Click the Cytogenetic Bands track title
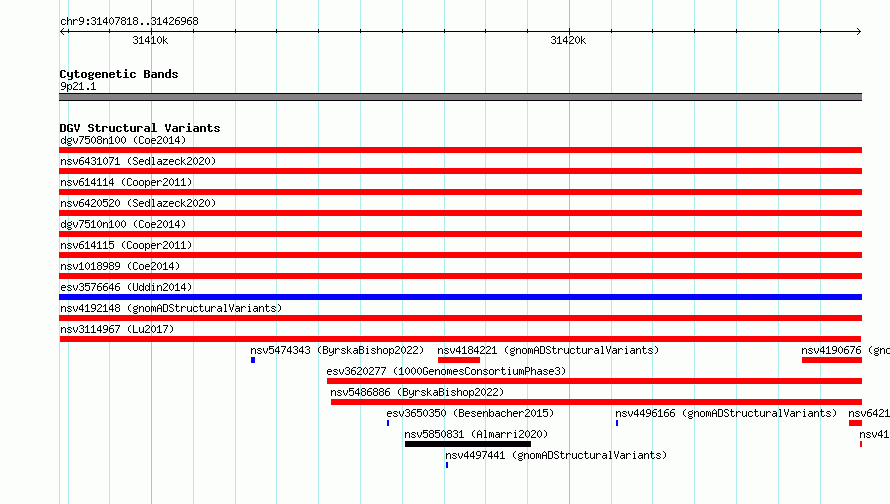The image size is (890, 504). pyautogui.click(x=119, y=74)
